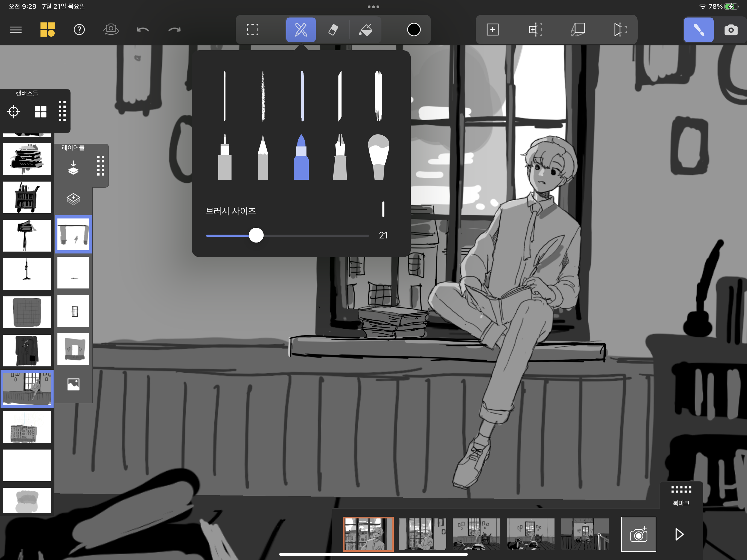Redo the last undone stroke
Screen dimensions: 747x560
point(174,30)
